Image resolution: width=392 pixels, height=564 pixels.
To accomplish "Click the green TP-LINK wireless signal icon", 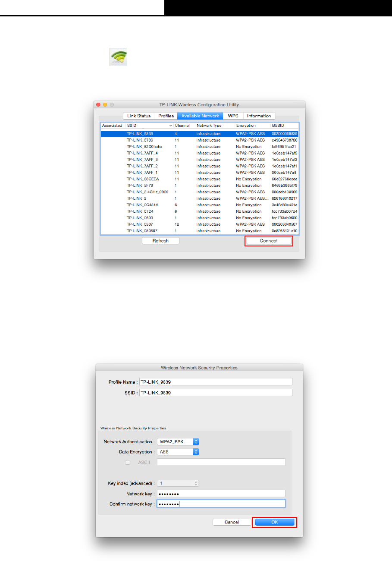I will click(x=118, y=57).
